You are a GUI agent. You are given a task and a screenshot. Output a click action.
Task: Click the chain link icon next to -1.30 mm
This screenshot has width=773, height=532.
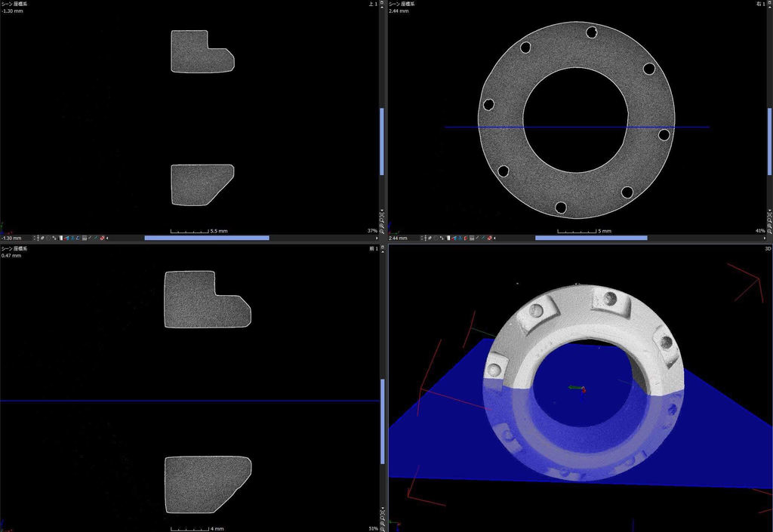pos(41,238)
